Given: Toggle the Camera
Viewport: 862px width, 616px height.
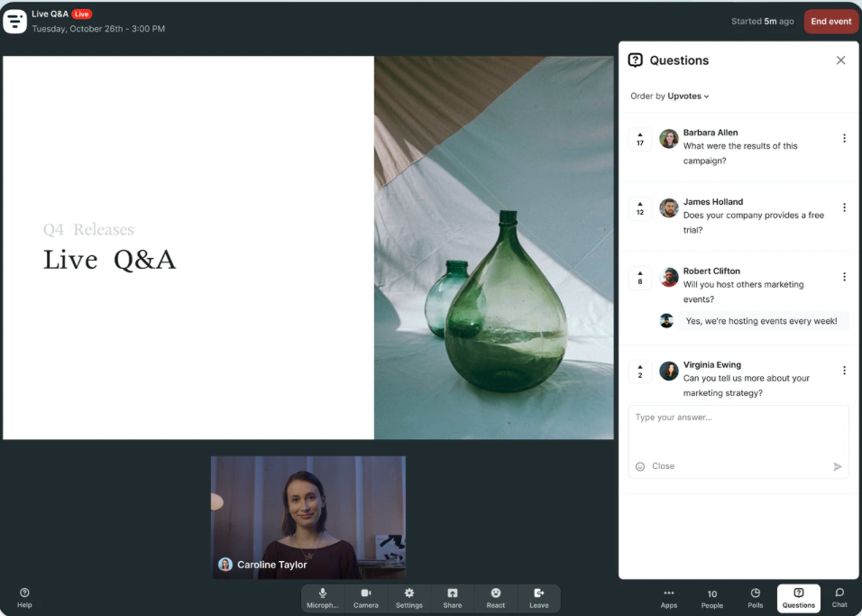Looking at the screenshot, I should coord(365,598).
